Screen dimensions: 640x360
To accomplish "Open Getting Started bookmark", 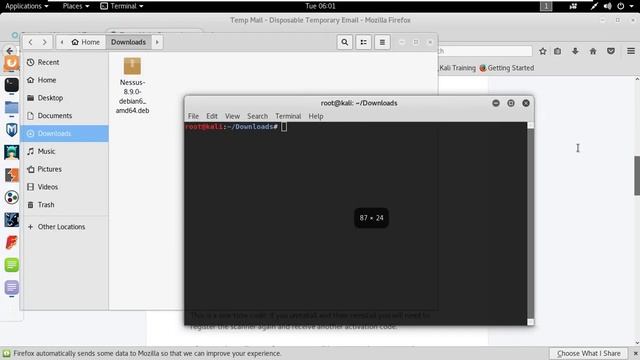I will 507,68.
